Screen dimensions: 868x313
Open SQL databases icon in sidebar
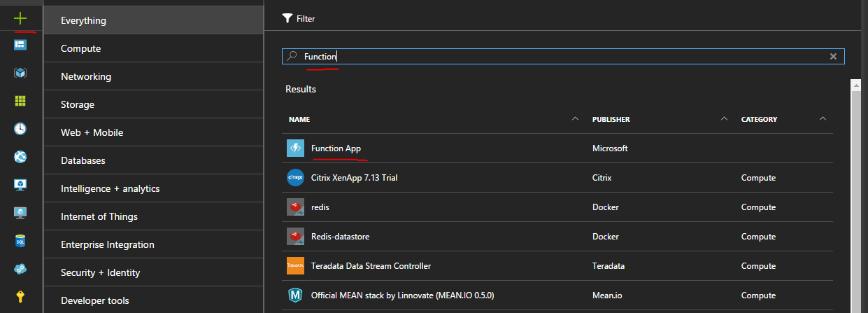pyautogui.click(x=20, y=241)
